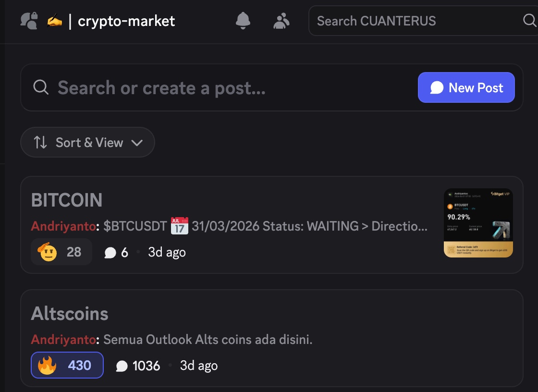The image size is (538, 392).
Task: Toggle the salute reaction with 28 on BITCOIN
Action: click(x=61, y=252)
